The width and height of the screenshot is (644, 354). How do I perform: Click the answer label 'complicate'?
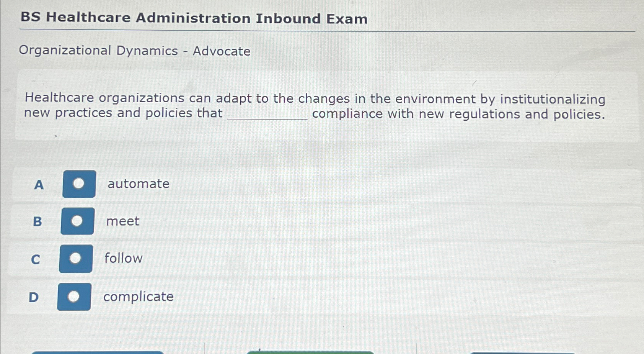point(138,297)
